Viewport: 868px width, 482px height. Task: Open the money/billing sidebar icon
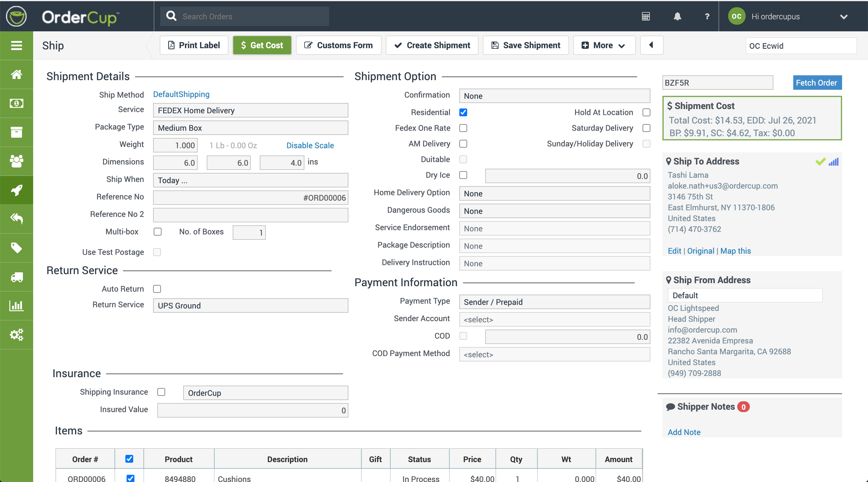[17, 103]
